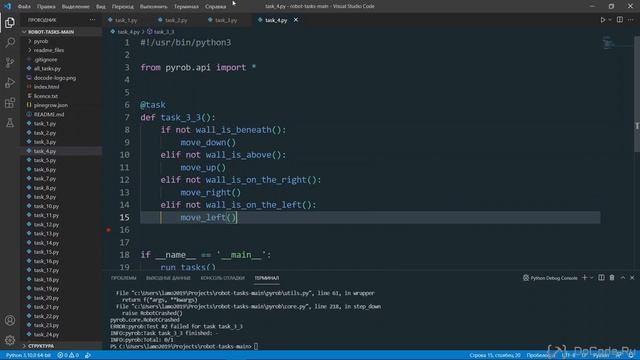Open Explorer panel ellipsis menu

point(93,20)
